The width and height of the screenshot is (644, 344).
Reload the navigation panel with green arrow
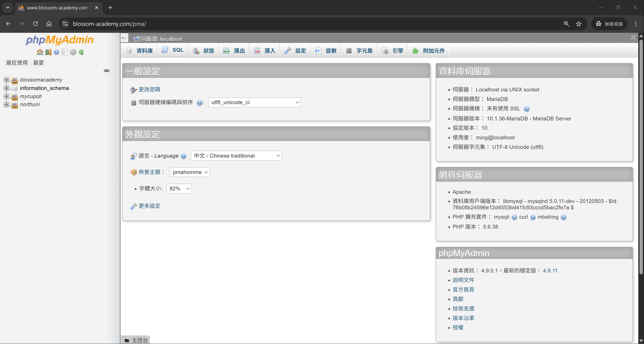81,52
